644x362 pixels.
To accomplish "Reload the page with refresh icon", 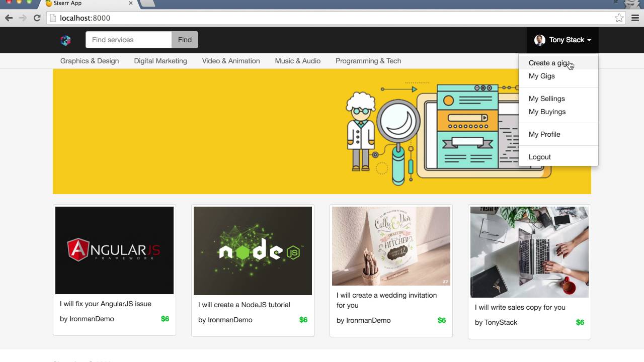I will [x=37, y=18].
